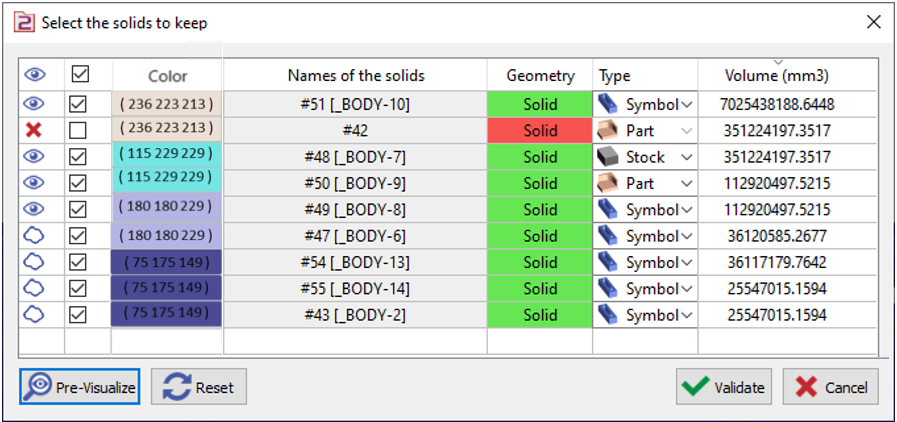Click the blue Symbol icon for #51
This screenshot has width=897, height=422.
point(608,104)
